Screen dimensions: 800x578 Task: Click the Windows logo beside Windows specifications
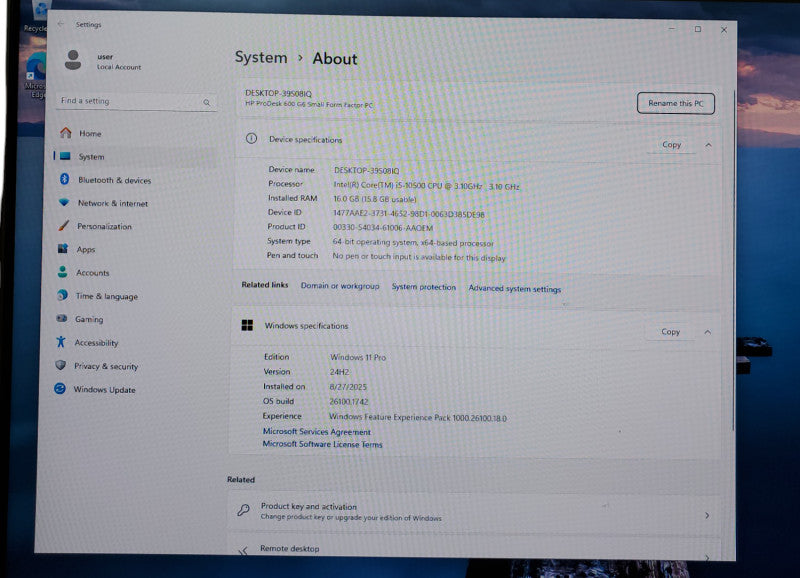[247, 325]
